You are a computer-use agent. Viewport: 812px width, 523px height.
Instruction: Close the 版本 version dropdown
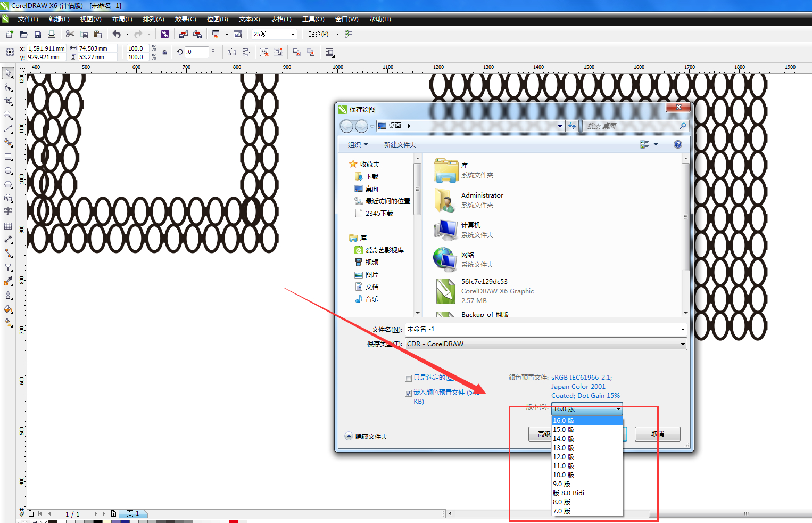(x=618, y=409)
